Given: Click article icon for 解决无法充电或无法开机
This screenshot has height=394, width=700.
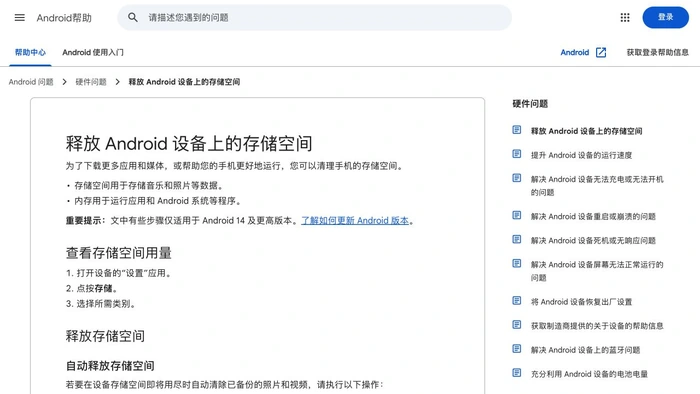Looking at the screenshot, I should 517,178.
